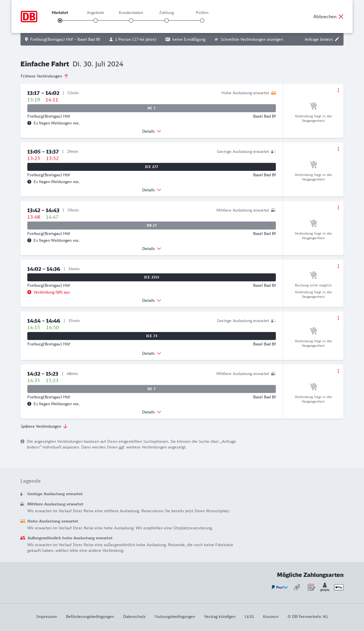The image size is (364, 631).
Task: Click the PayPal payment icon
Action: [280, 587]
